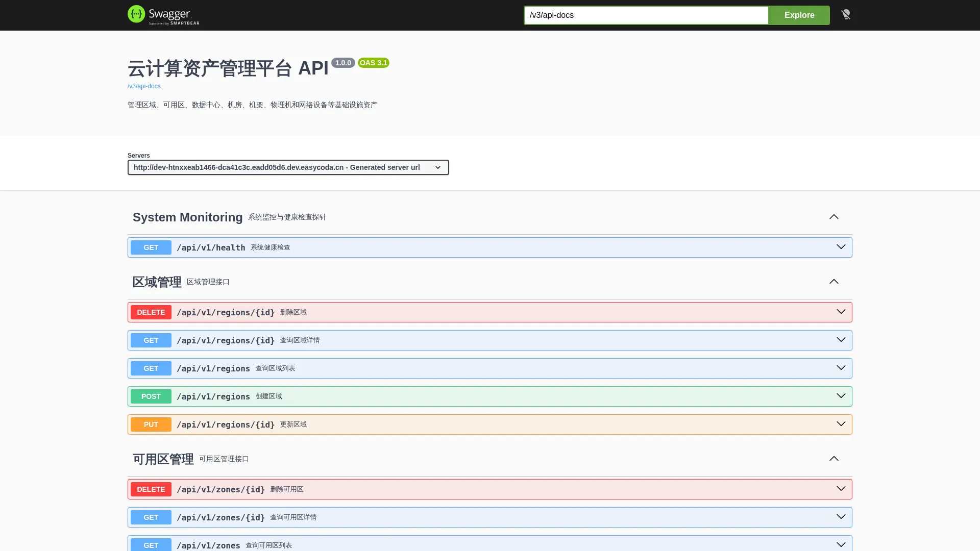This screenshot has width=980, height=551.
Task: Expand GET /api/v1/zones/{id} chevron
Action: (x=841, y=517)
